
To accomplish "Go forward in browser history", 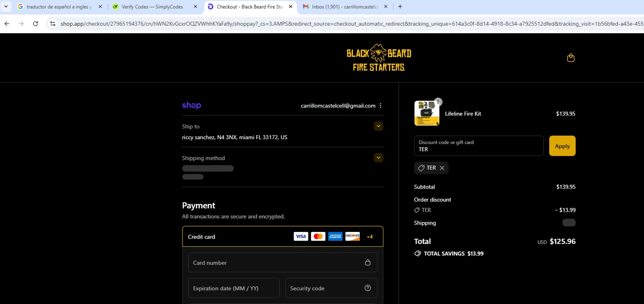I will pos(21,24).
